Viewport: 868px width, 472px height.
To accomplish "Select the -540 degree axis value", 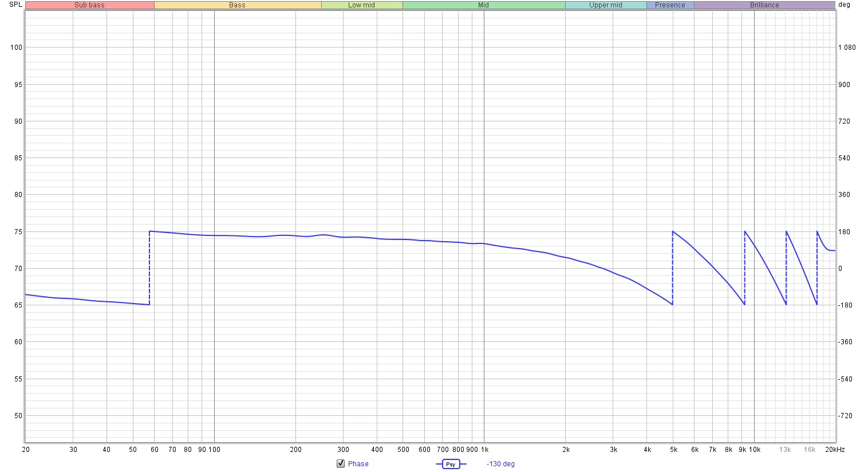I will (845, 379).
